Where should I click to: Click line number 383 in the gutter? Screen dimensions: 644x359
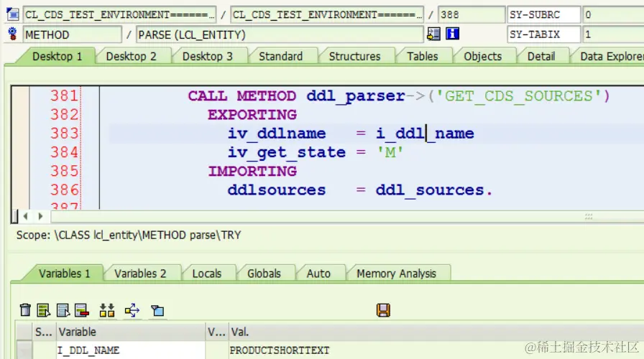point(64,134)
